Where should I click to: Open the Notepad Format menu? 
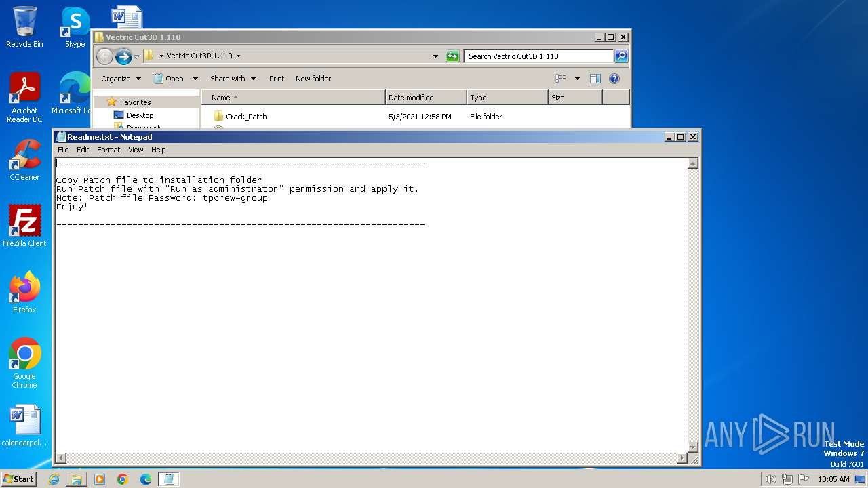[x=108, y=150]
